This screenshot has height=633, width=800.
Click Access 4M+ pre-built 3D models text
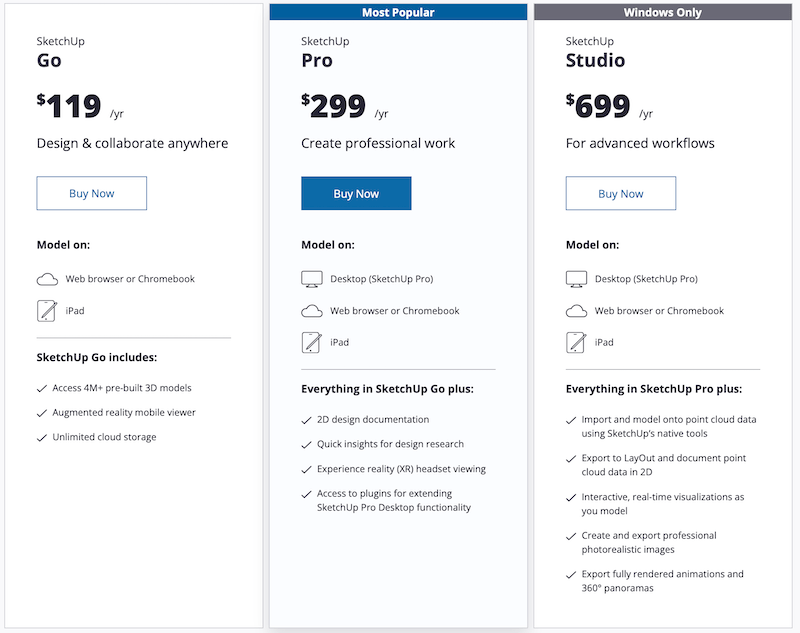tap(122, 388)
